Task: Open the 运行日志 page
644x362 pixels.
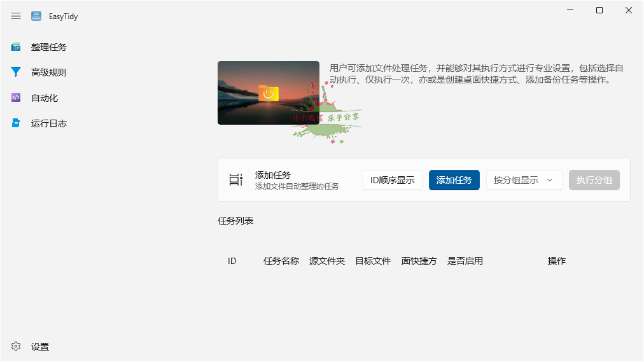Action: point(49,123)
